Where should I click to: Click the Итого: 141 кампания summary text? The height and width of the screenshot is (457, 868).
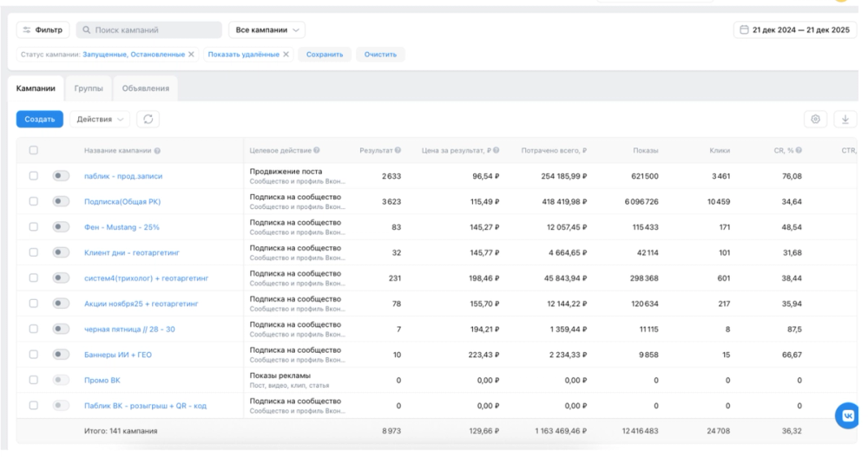(121, 430)
